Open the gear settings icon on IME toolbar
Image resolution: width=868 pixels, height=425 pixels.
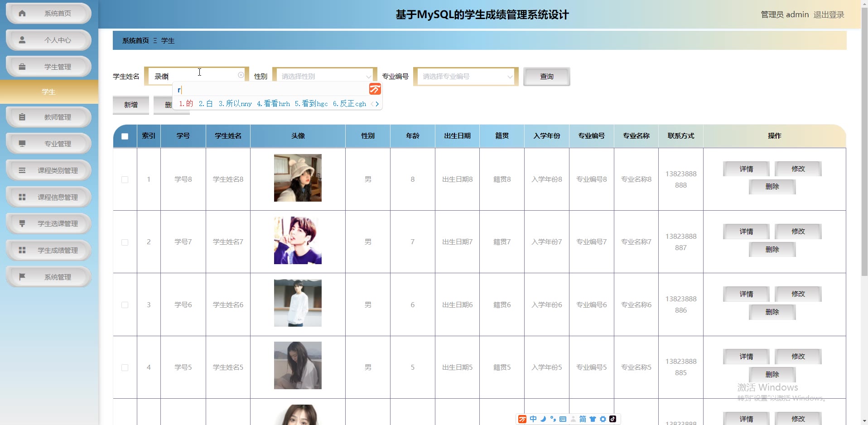[x=603, y=419]
